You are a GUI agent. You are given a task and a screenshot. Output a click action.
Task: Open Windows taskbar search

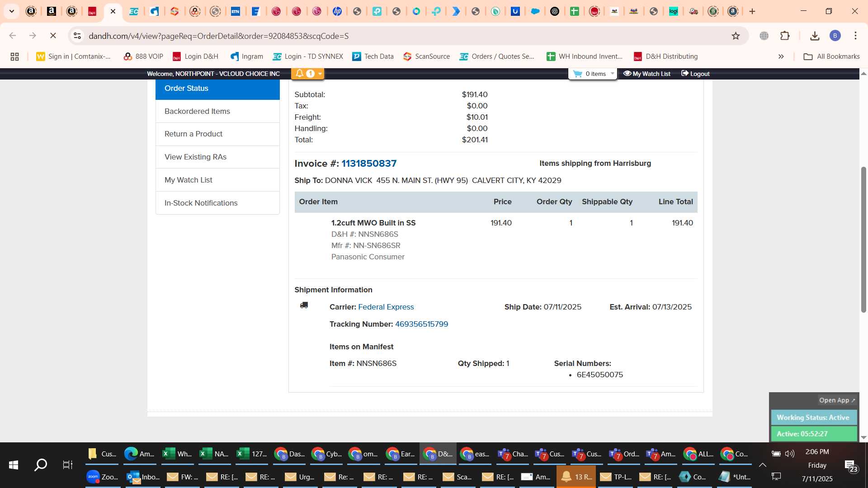click(x=41, y=465)
